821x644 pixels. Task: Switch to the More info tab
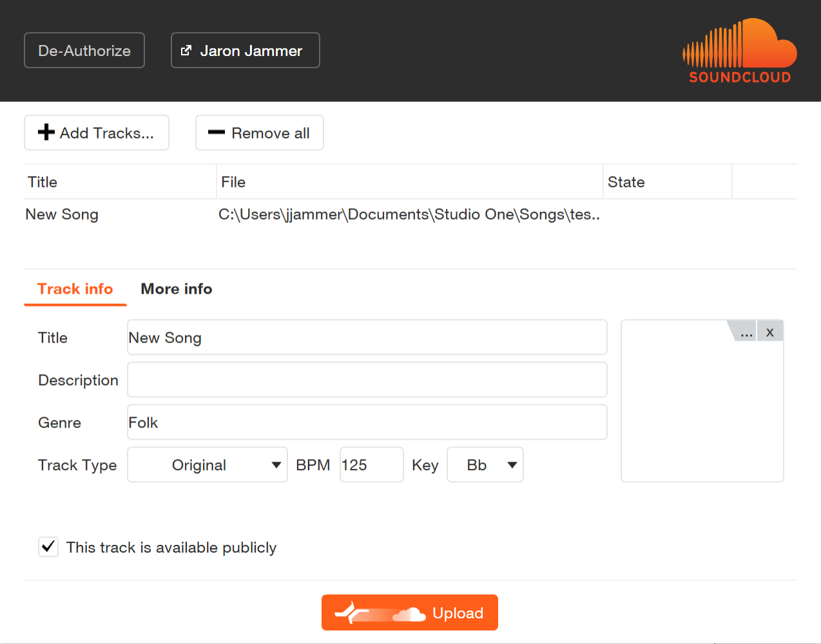[177, 289]
